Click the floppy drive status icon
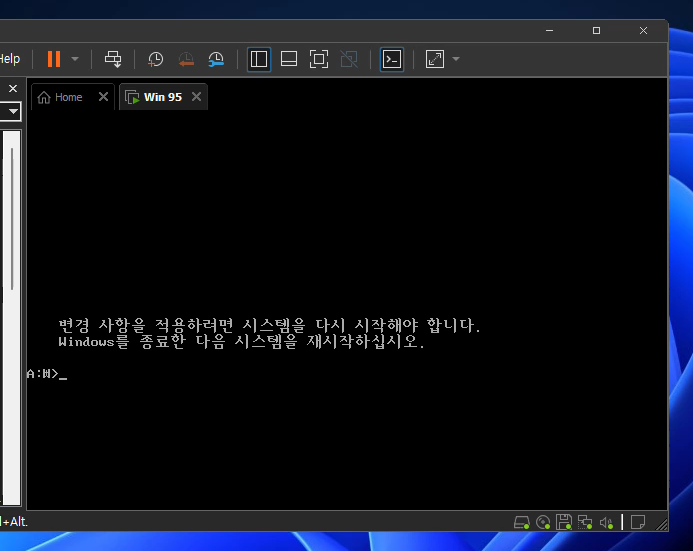Screen dimensions: 693x551 coord(564,522)
